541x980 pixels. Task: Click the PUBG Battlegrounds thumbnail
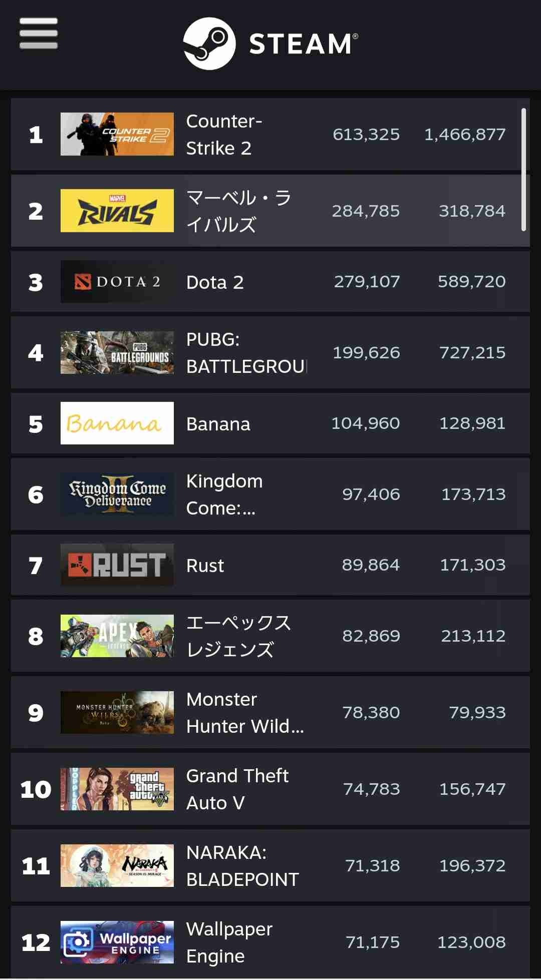[117, 352]
